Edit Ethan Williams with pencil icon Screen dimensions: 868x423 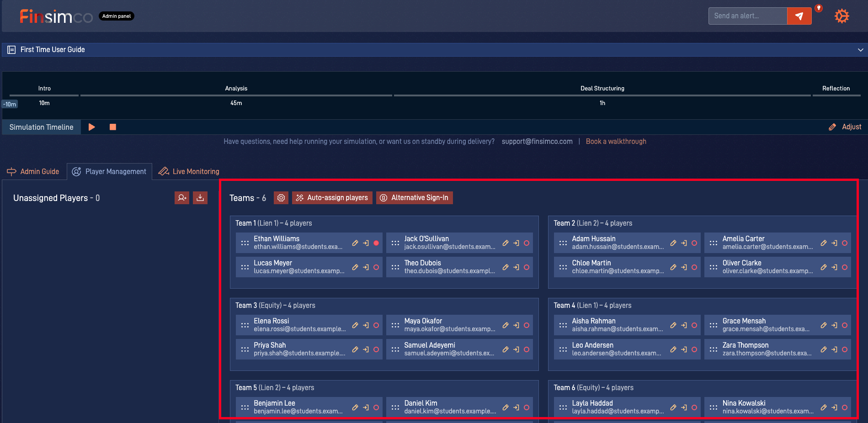coord(355,243)
